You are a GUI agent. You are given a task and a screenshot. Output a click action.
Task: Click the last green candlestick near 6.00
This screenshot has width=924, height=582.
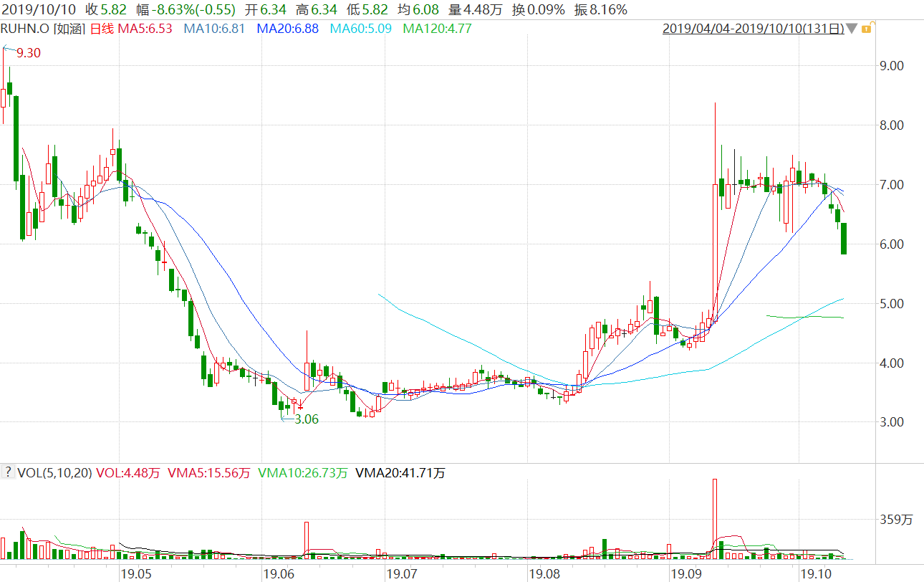point(844,238)
